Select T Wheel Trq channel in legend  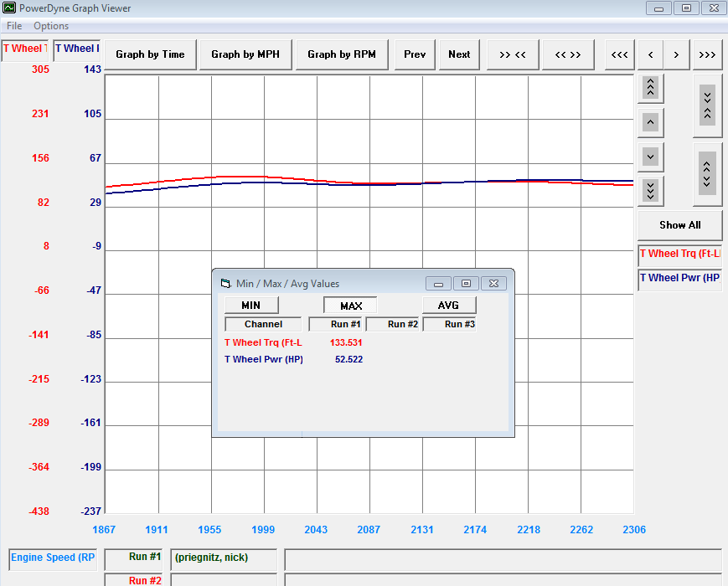679,254
